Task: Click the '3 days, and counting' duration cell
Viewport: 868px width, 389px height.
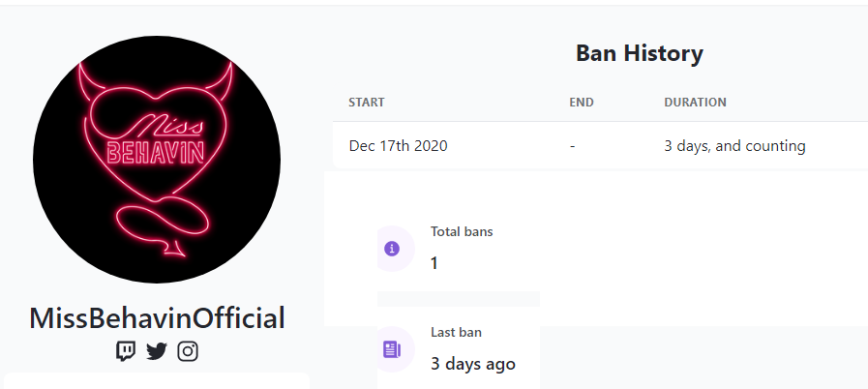Action: (734, 146)
